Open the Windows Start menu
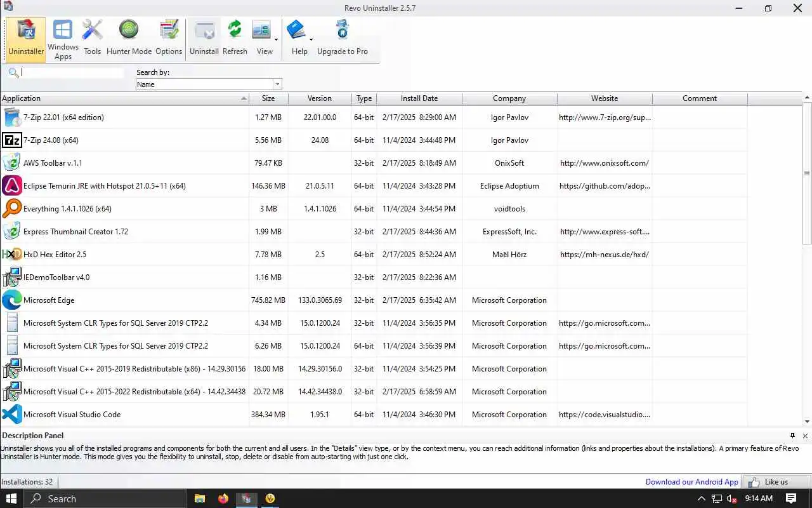This screenshot has height=508, width=812. point(11,498)
